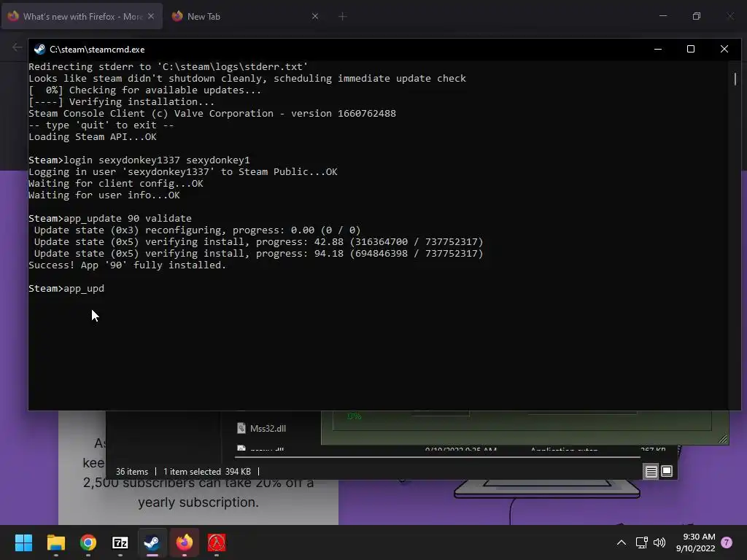Open network status in system tray
This screenshot has height=560, width=747.
(x=641, y=542)
